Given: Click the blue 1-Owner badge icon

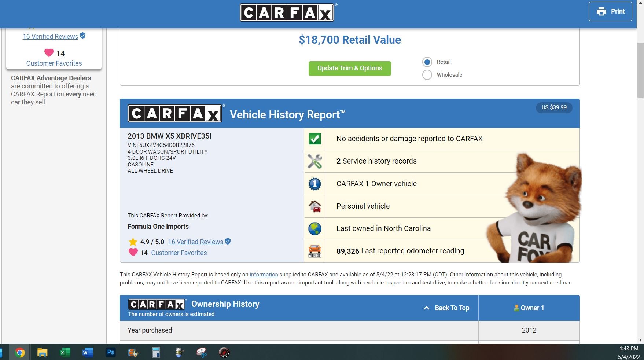Looking at the screenshot, I should (314, 184).
